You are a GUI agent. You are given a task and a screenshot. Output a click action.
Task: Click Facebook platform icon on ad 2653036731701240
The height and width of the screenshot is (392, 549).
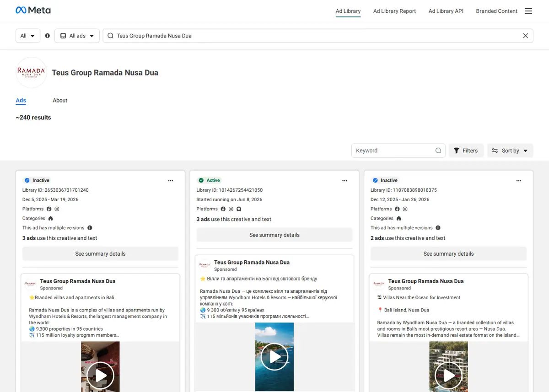click(x=49, y=209)
